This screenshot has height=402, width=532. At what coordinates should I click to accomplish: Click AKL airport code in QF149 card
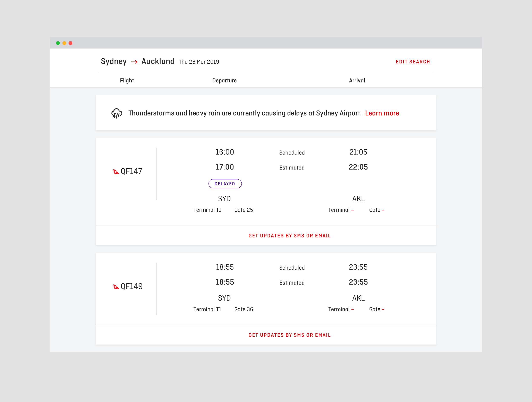pyautogui.click(x=358, y=298)
